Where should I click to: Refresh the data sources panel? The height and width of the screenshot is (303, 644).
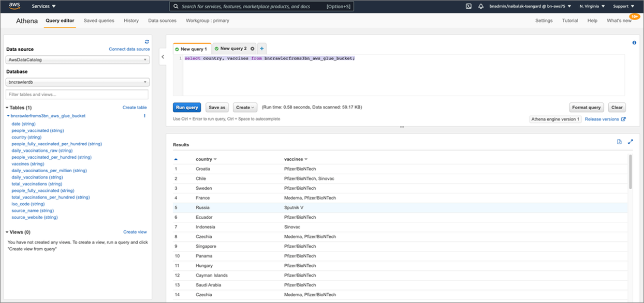[147, 41]
